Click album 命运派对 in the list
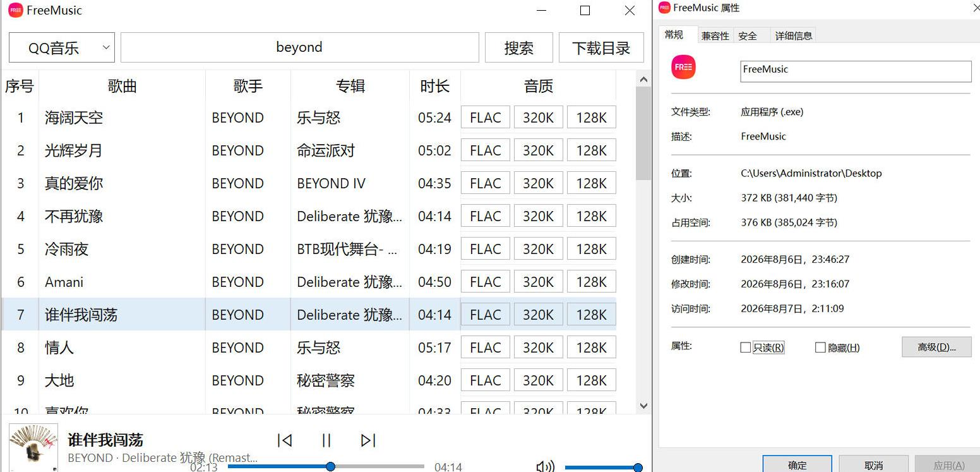This screenshot has height=472, width=980. pyautogui.click(x=326, y=150)
